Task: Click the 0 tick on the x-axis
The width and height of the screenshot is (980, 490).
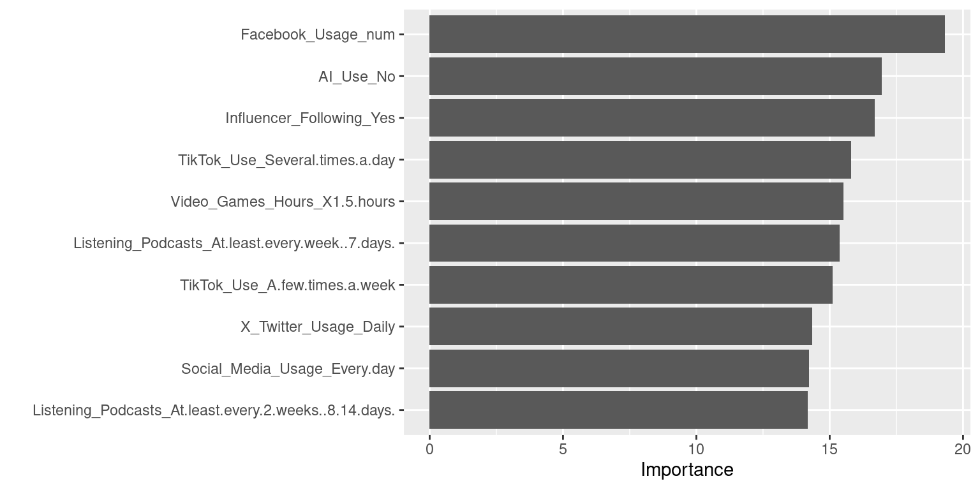Action: coord(429,449)
